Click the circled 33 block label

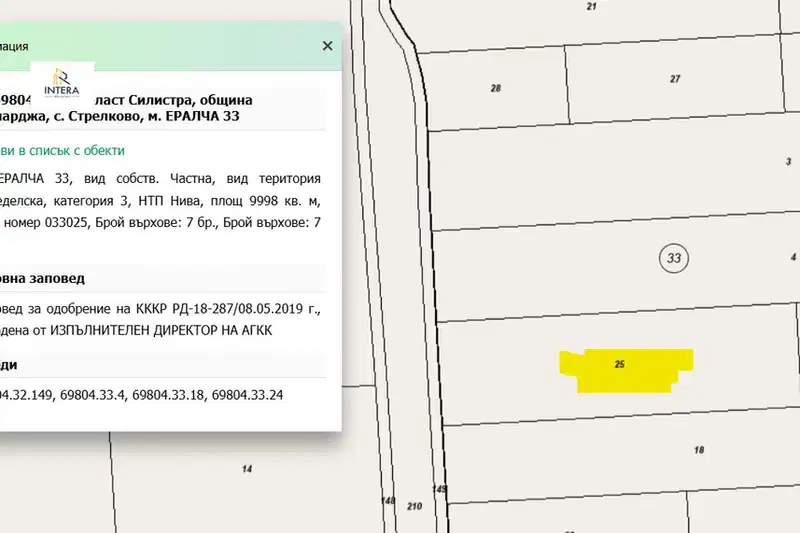(674, 258)
